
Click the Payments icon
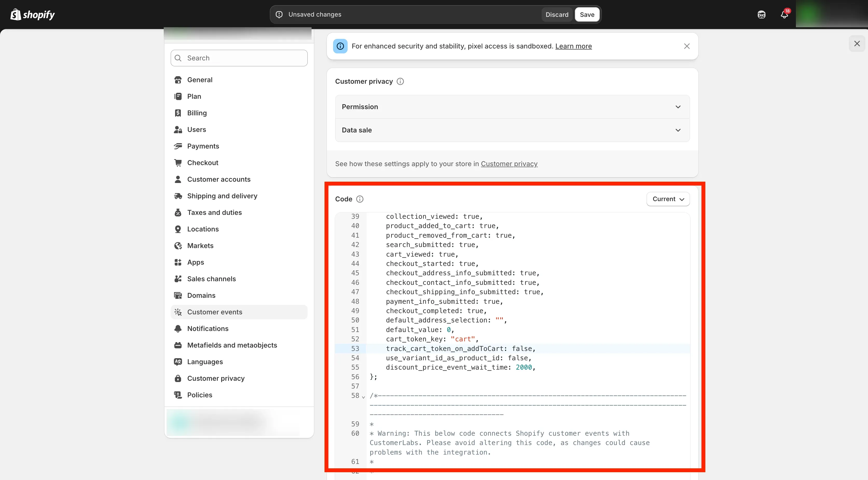[x=178, y=146]
